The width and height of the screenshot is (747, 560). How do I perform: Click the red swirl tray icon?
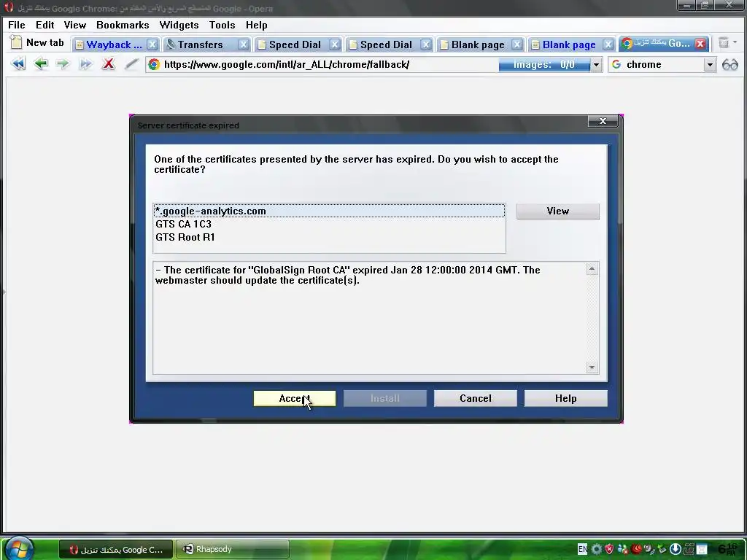pos(636,549)
